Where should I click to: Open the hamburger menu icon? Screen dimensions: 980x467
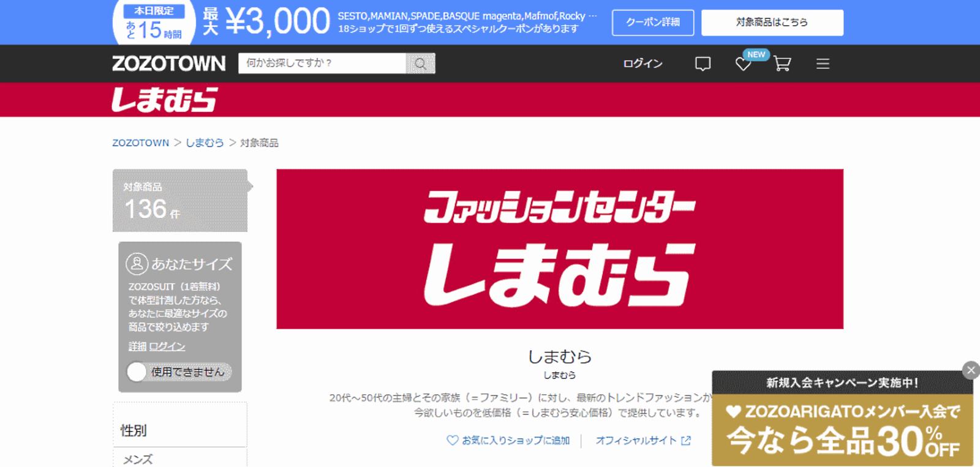[x=823, y=64]
